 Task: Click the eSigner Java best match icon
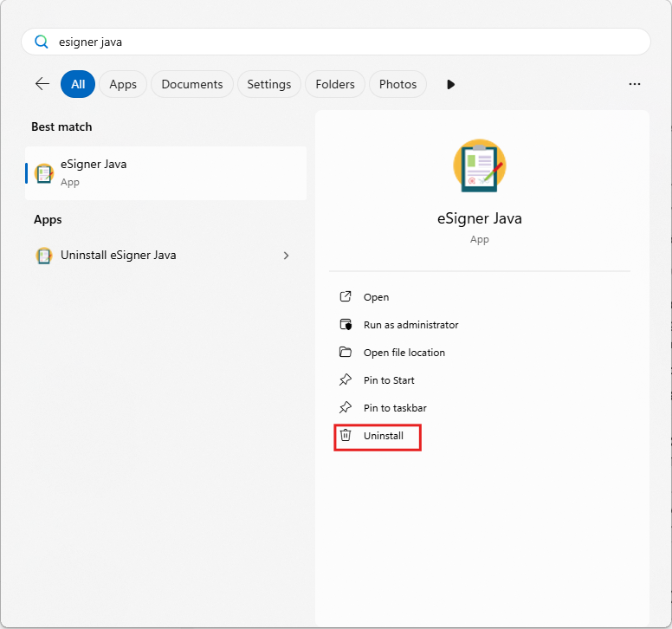[44, 173]
